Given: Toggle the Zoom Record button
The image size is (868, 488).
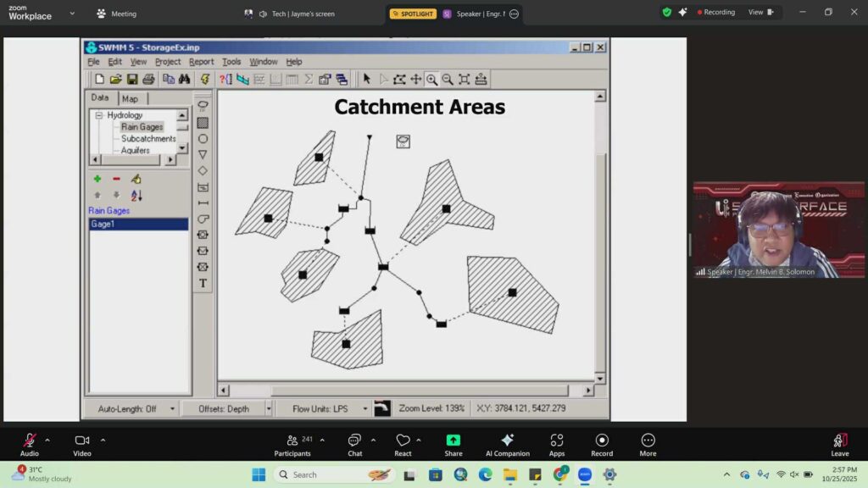Looking at the screenshot, I should pyautogui.click(x=602, y=441).
